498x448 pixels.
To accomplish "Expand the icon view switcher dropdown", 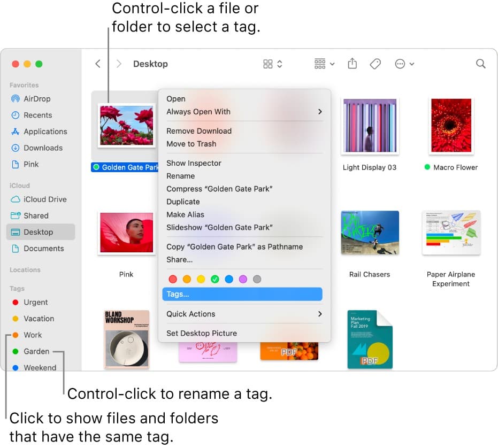I will point(272,64).
